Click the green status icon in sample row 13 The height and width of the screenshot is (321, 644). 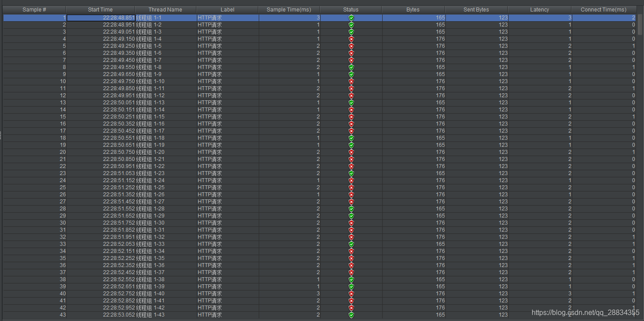coord(351,103)
